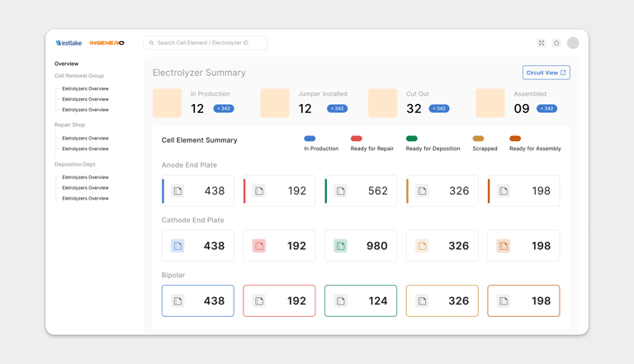
Task: Click red document icon in Cathode 192 card
Action: click(259, 246)
